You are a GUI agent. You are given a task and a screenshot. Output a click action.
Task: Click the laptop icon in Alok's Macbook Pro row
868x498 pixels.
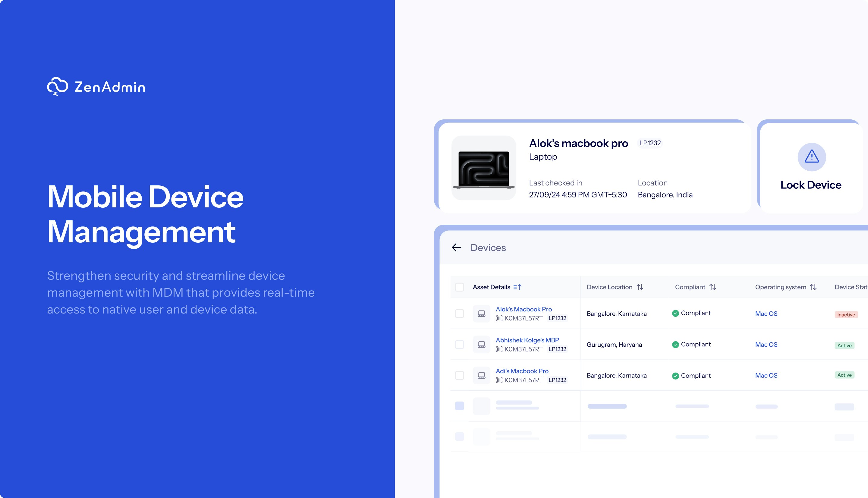pos(481,314)
